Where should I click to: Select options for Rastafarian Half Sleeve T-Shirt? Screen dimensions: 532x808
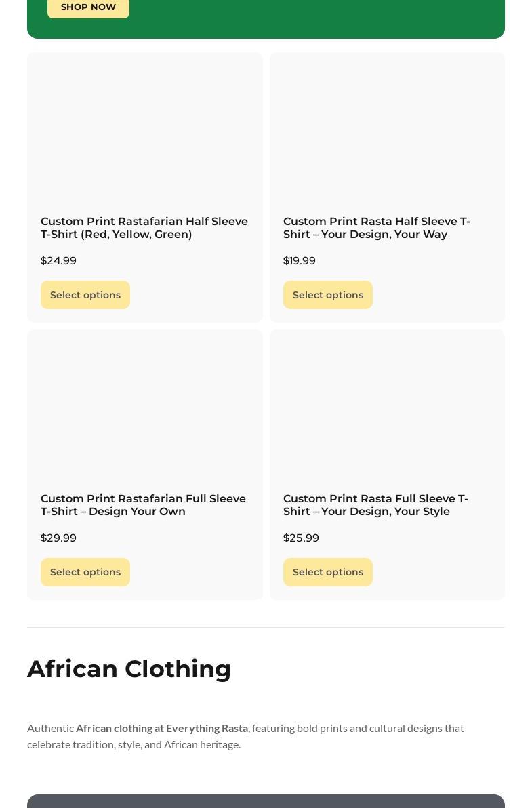coord(85,295)
